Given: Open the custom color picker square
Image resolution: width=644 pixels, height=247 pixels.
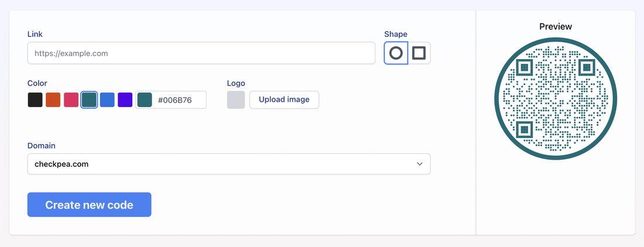Looking at the screenshot, I should [x=145, y=100].
